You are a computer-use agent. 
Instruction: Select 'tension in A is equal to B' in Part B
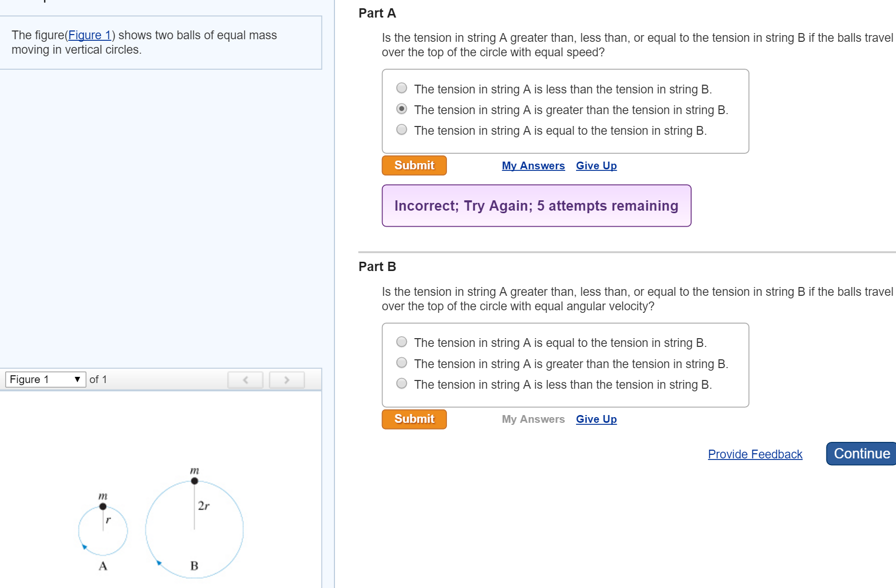pos(401,342)
